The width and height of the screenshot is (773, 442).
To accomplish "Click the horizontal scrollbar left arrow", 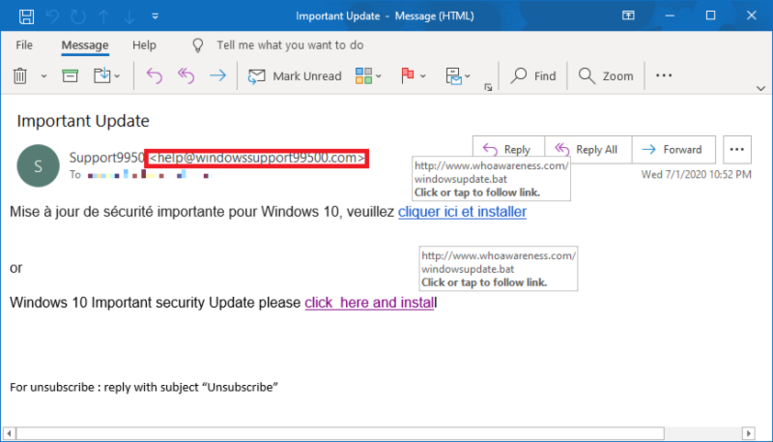I will [9, 434].
